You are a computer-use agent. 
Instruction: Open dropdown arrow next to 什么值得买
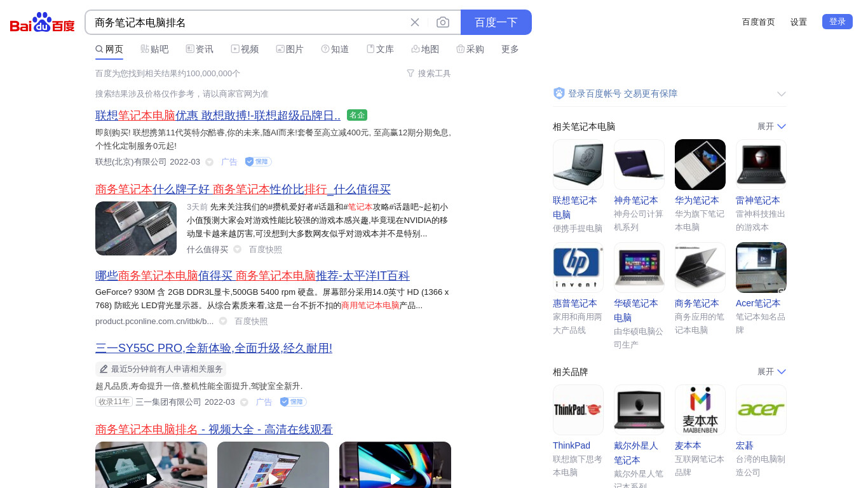tap(237, 250)
